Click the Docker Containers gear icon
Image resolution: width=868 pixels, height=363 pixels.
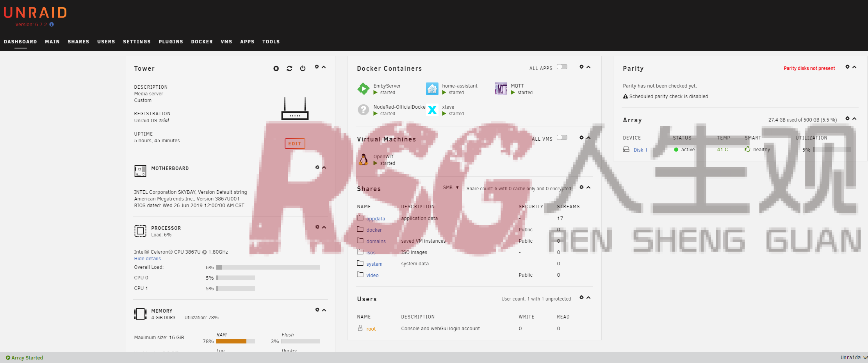click(581, 67)
